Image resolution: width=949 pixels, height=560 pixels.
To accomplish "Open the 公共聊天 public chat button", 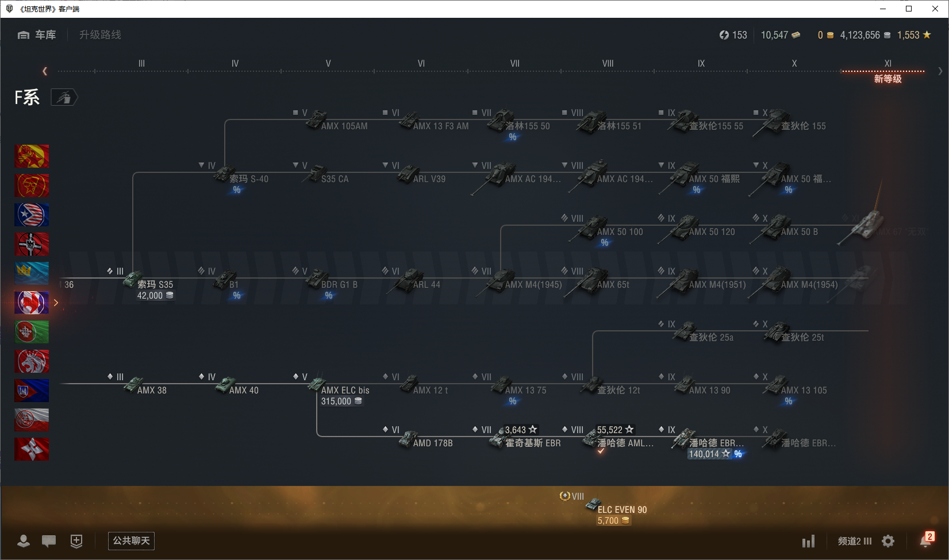I will (x=131, y=540).
